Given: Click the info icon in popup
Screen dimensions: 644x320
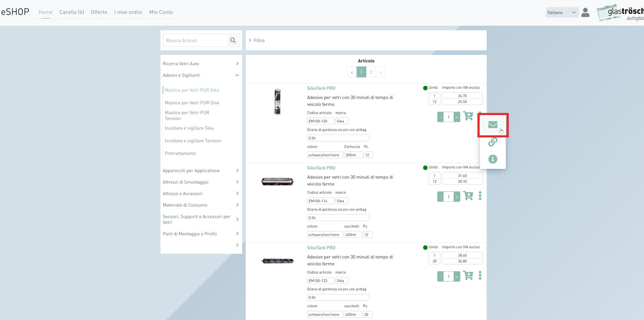Looking at the screenshot, I should click(493, 159).
